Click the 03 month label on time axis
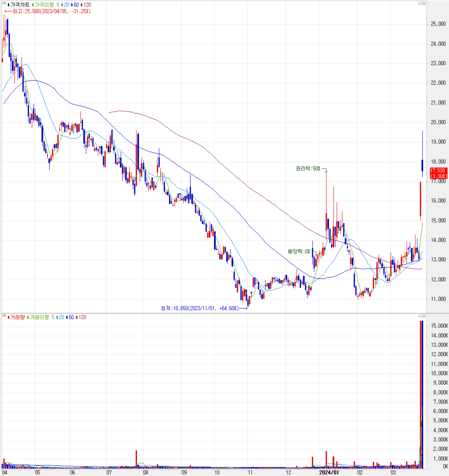 (393, 472)
